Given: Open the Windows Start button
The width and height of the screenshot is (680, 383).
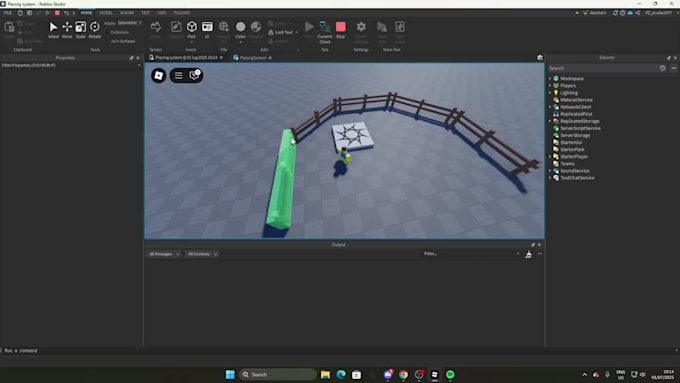Looking at the screenshot, I should 230,374.
